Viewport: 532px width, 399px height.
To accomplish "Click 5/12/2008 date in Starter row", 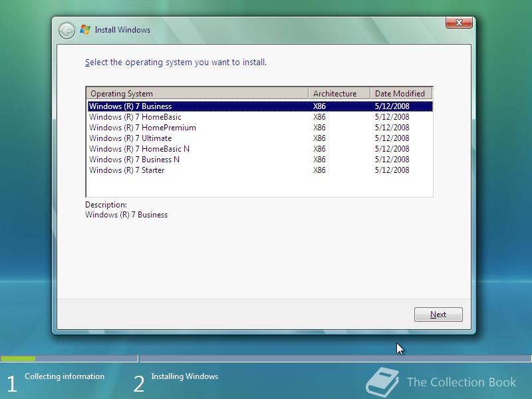I will pyautogui.click(x=392, y=170).
